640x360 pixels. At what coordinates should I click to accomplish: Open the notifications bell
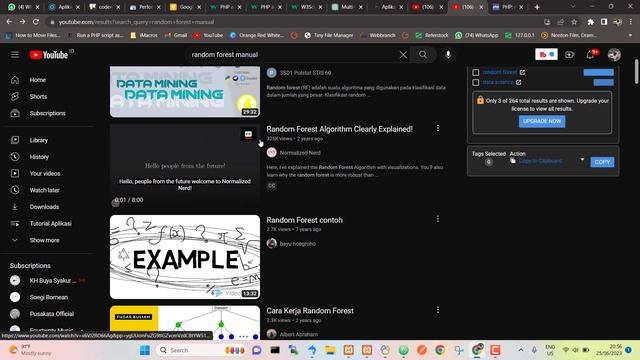[590, 55]
